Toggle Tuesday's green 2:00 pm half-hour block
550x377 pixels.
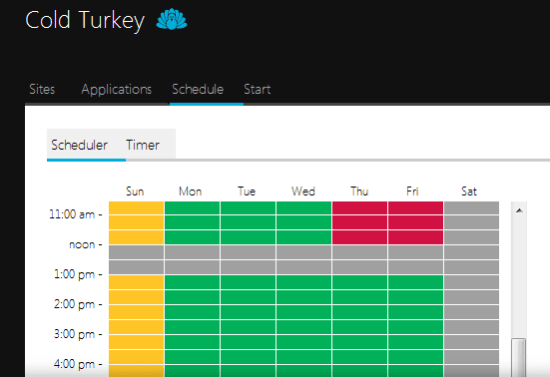248,312
